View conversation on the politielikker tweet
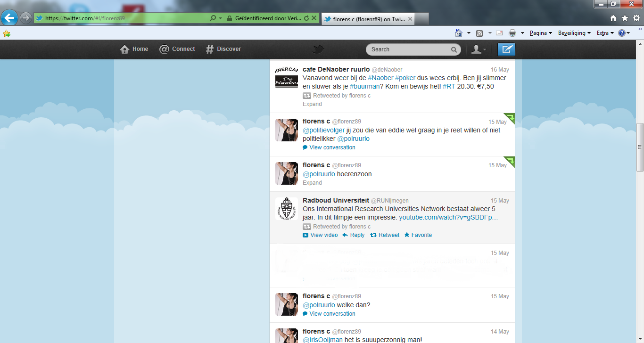The image size is (644, 343). tap(329, 147)
